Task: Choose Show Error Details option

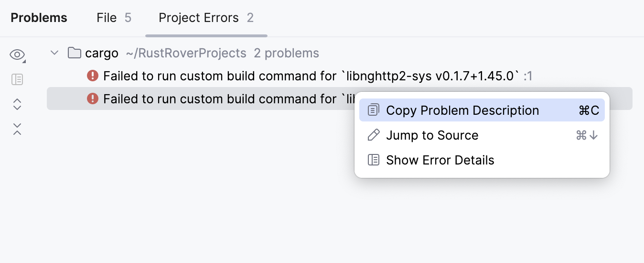Action: click(x=440, y=160)
